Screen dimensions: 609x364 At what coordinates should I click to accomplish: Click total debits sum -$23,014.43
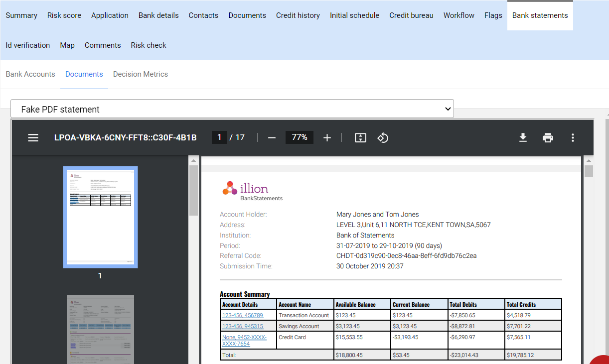(x=464, y=355)
